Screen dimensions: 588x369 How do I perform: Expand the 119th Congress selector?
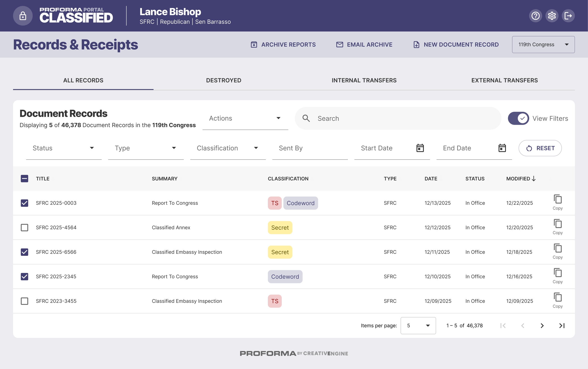coord(543,44)
